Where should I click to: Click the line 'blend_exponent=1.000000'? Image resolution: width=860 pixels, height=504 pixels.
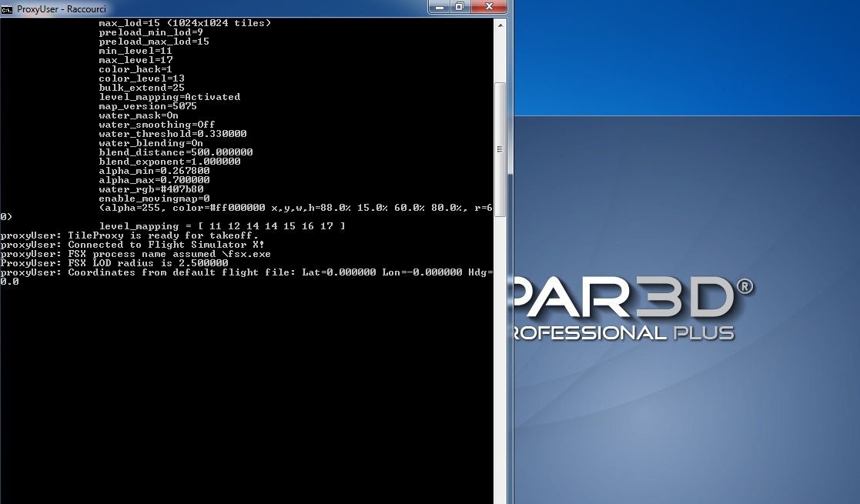[x=169, y=162]
